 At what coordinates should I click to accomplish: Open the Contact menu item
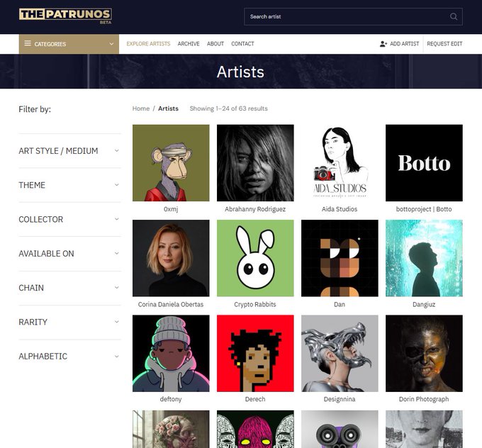242,44
